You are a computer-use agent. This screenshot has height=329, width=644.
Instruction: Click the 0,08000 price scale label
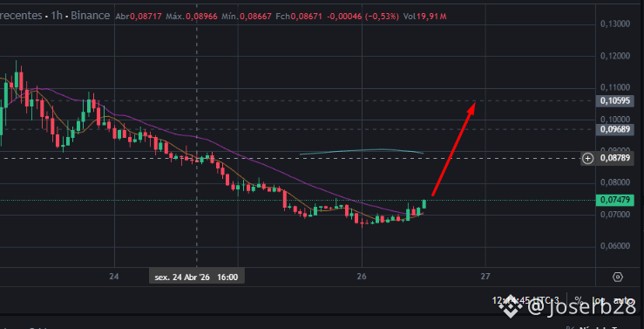(x=615, y=182)
